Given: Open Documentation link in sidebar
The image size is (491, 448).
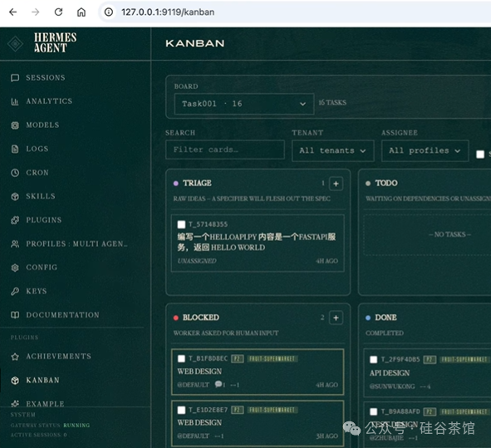Looking at the screenshot, I should (62, 315).
